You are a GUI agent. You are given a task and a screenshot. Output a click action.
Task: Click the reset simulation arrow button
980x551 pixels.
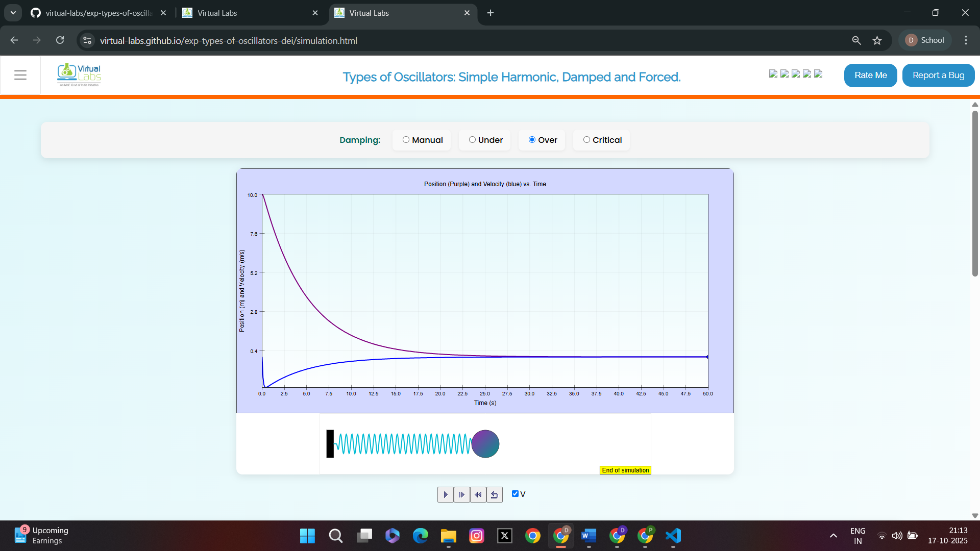pyautogui.click(x=494, y=494)
